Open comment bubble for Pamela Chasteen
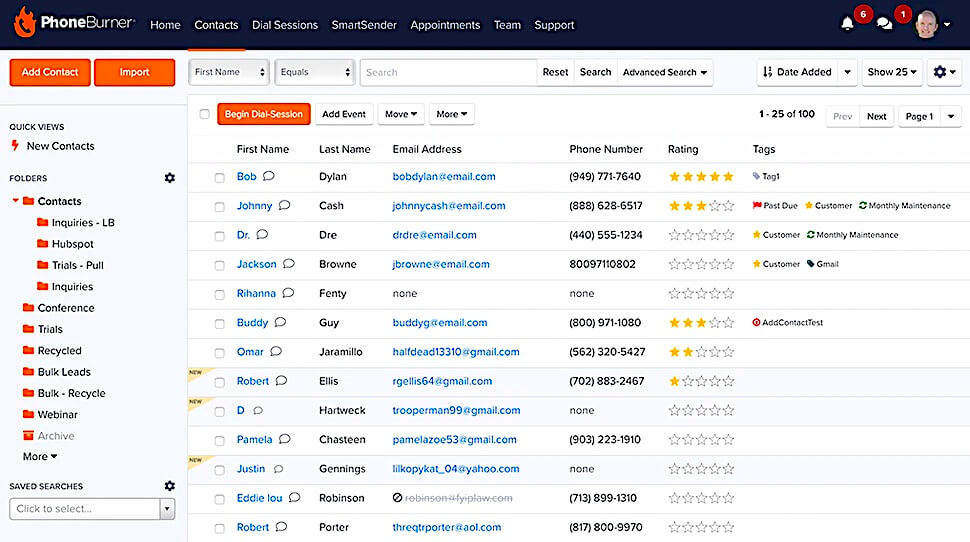 pos(285,439)
